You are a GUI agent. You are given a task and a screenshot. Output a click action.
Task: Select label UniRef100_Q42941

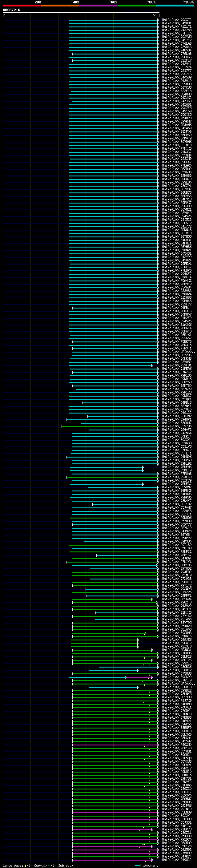click(x=177, y=64)
